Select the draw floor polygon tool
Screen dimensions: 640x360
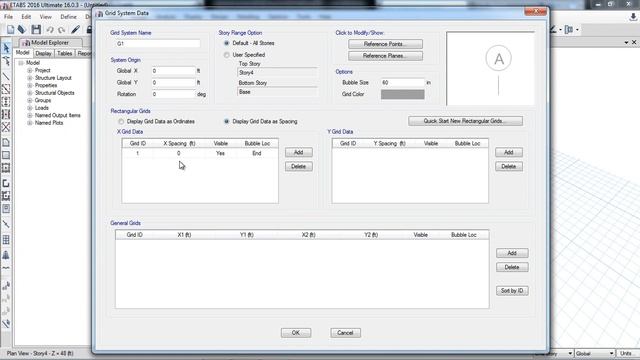[6, 142]
